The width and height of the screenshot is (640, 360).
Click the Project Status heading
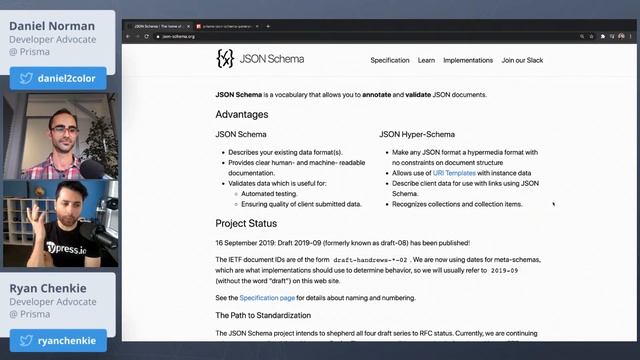coord(246,224)
